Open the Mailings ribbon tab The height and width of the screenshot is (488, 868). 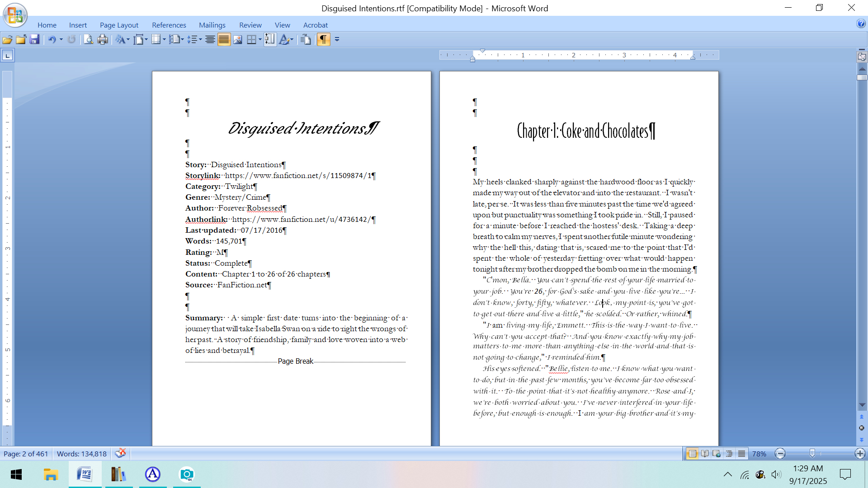point(212,25)
